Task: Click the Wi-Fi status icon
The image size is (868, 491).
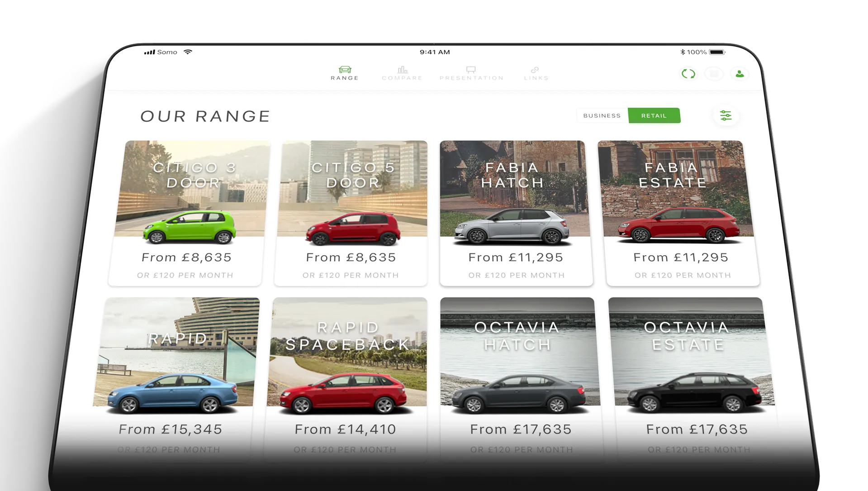Action: click(x=188, y=52)
